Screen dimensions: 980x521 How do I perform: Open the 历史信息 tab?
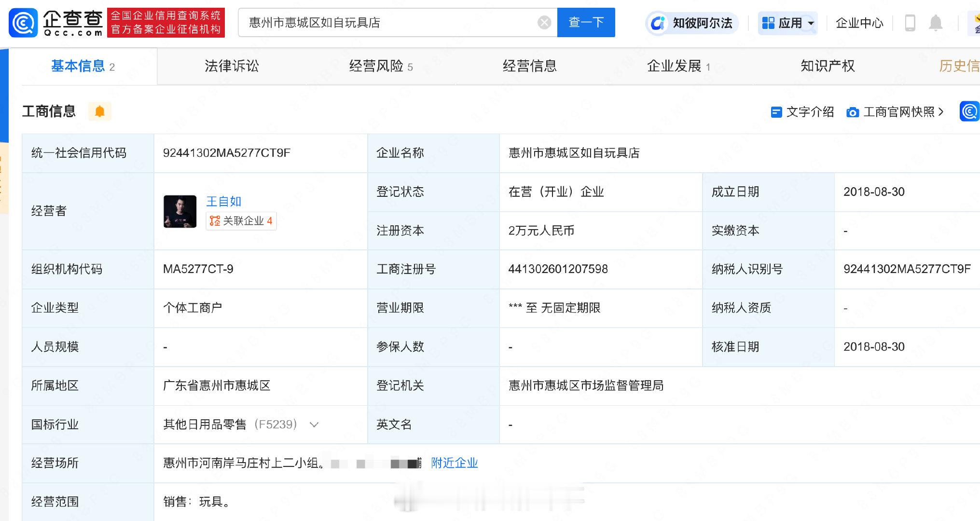coord(959,66)
